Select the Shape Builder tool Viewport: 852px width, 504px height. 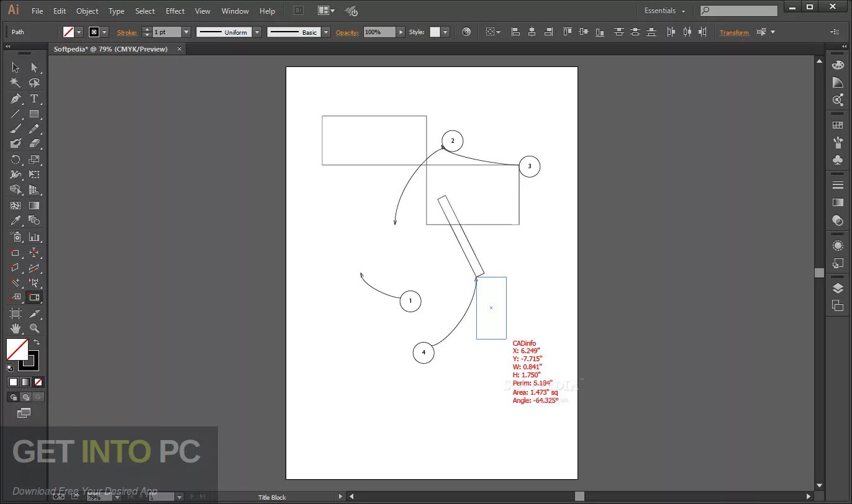point(16,190)
